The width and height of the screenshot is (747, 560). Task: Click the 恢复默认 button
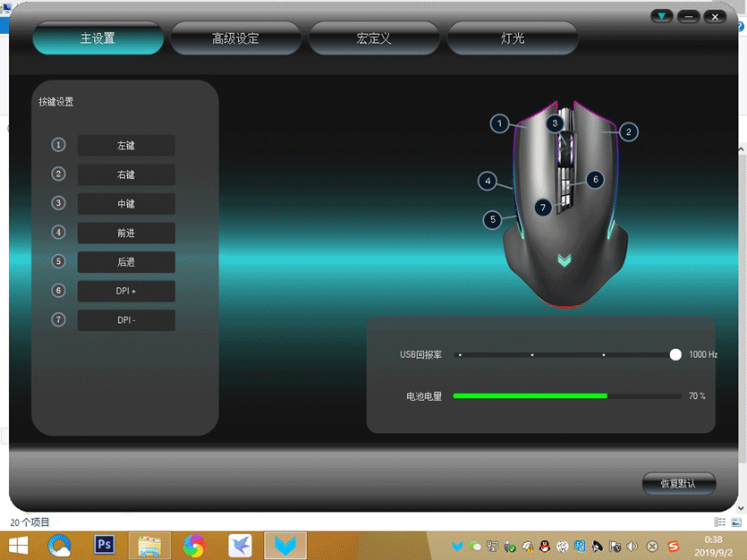coord(678,484)
